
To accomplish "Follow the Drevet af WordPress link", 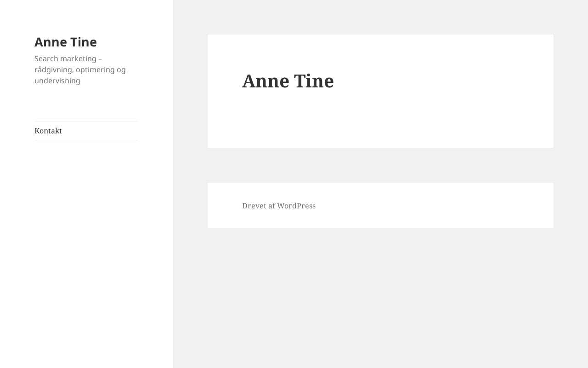I will (279, 206).
